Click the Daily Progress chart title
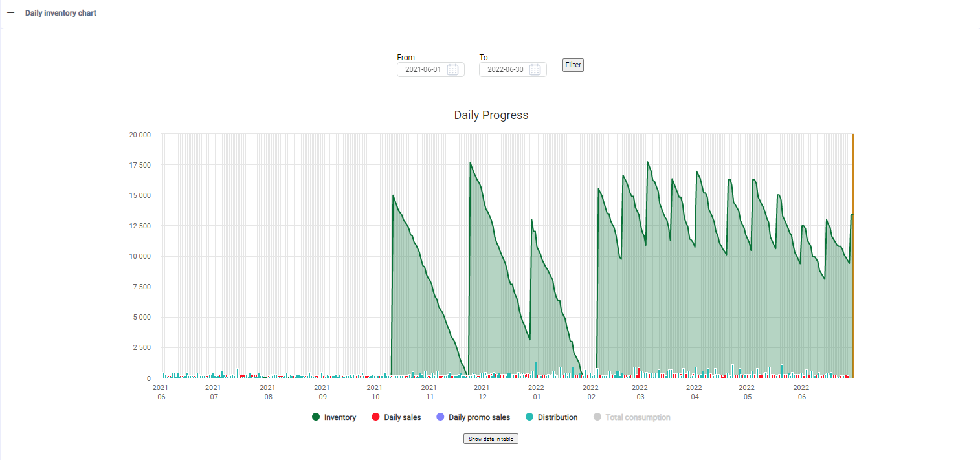The height and width of the screenshot is (460, 980). pyautogui.click(x=491, y=115)
